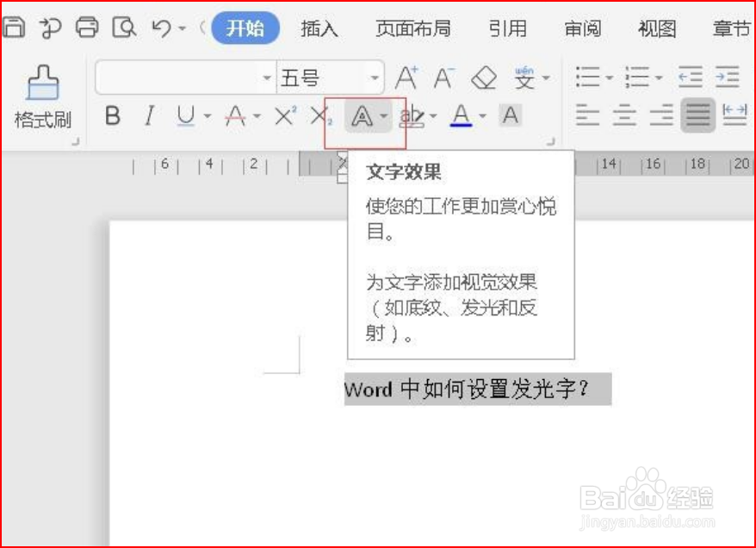The image size is (756, 548).
Task: Open the 审阅 tab
Action: coord(582,28)
